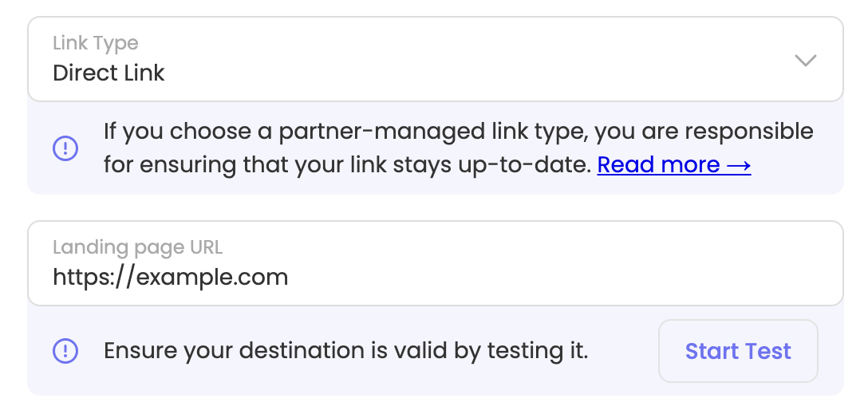Focus the Landing page URL field
Viewport: 868px width, 410px height.
pos(435,263)
